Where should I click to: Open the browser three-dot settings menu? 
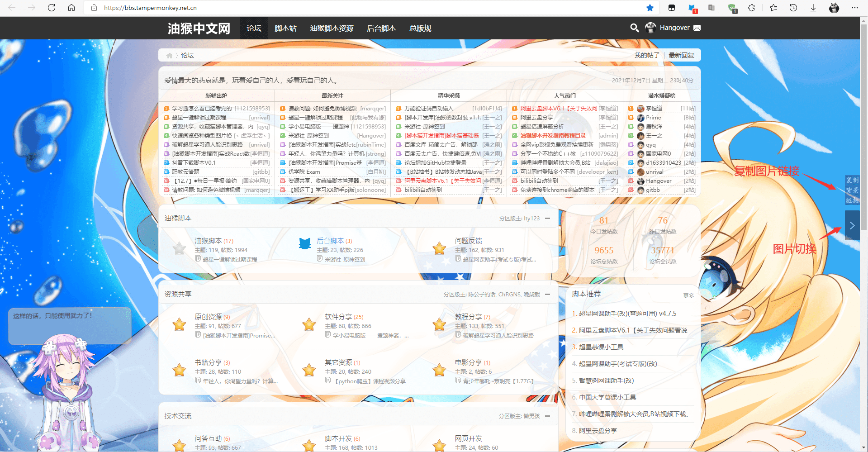(854, 8)
